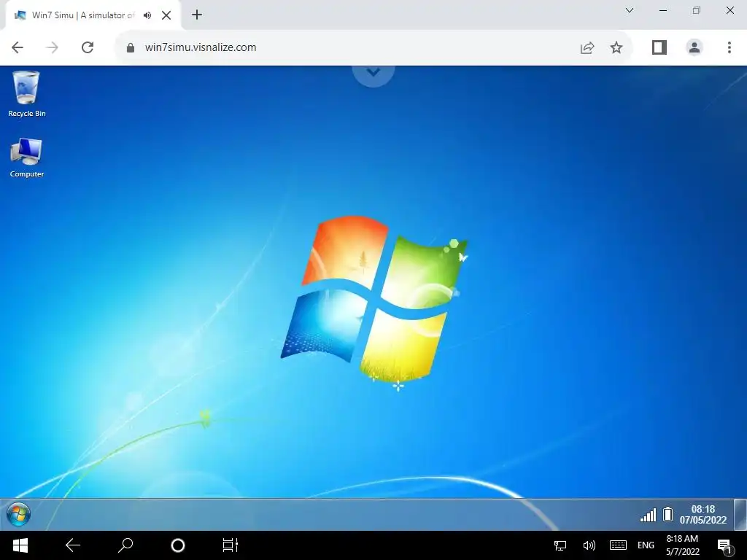Open the Windows 7 Start orb
Viewport: 747px width, 560px height.
18,514
